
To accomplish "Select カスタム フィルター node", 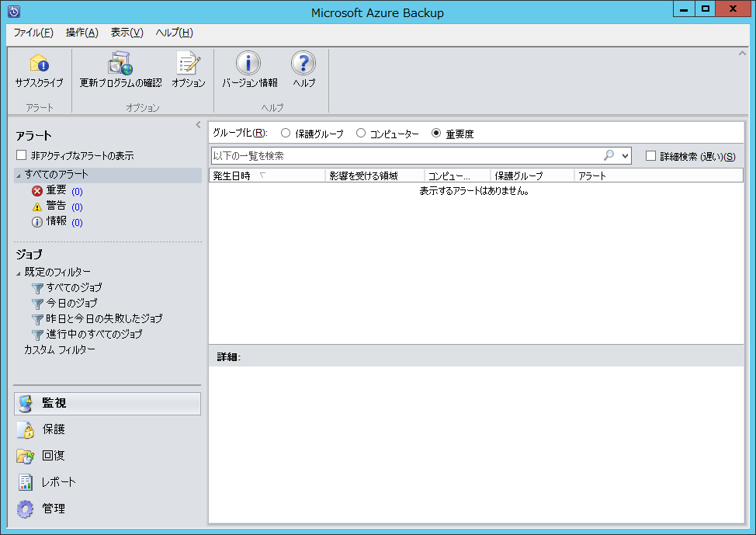I will click(60, 349).
